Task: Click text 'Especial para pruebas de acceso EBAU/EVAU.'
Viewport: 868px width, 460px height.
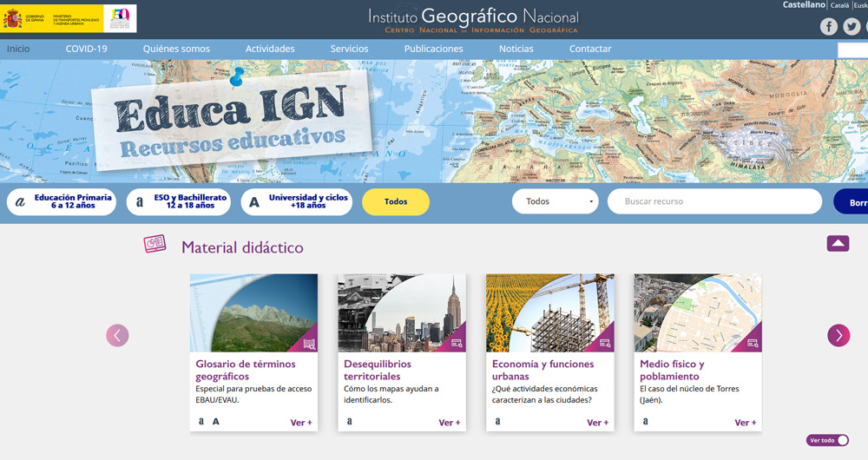Action: click(253, 394)
